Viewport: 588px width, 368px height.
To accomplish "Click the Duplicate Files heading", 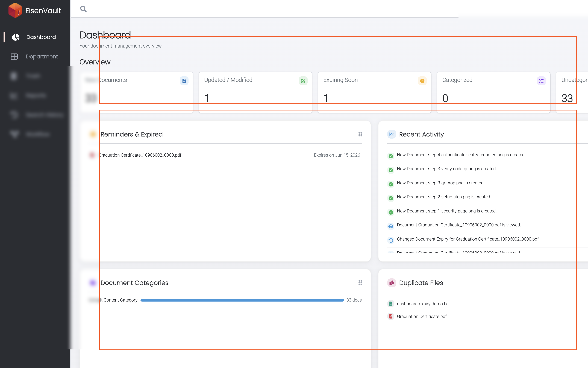I will point(421,283).
